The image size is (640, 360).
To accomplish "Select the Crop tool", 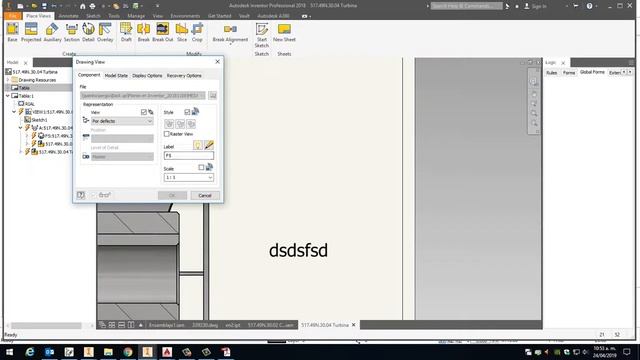I will 197,32.
